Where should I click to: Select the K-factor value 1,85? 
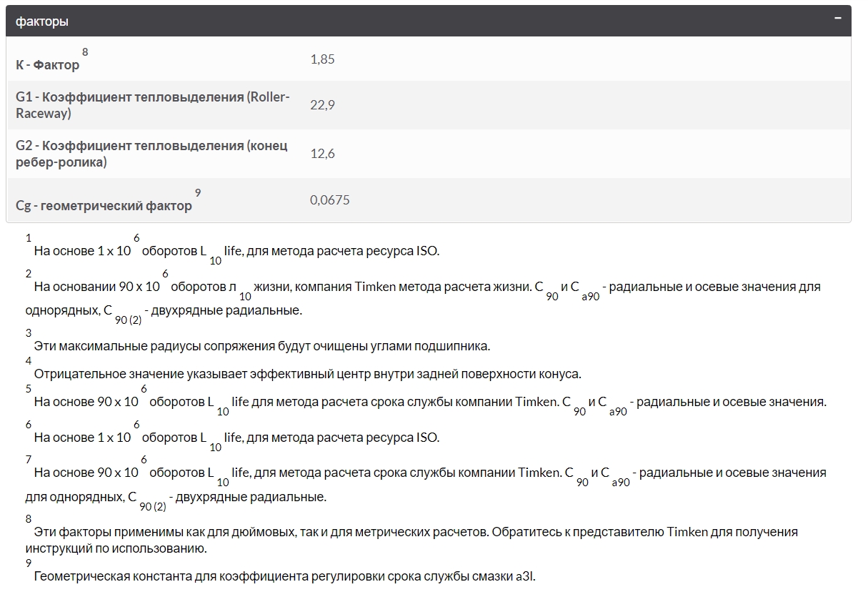tap(322, 59)
